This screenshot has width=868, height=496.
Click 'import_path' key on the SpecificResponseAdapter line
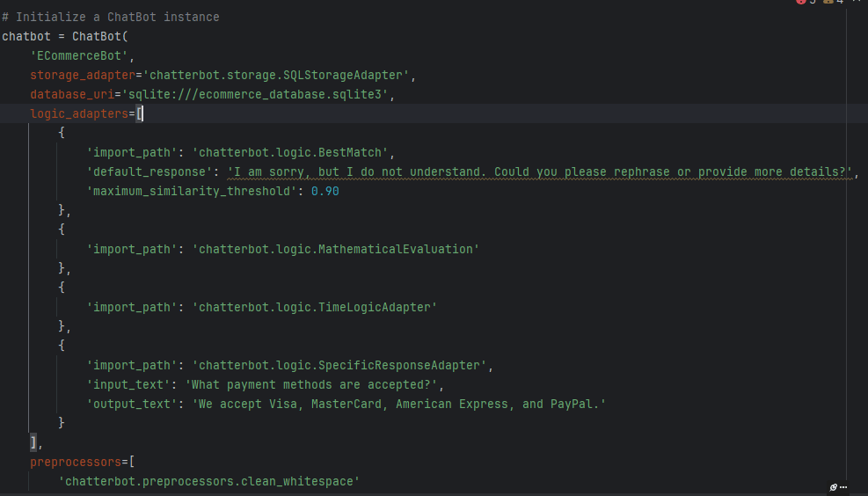pyautogui.click(x=132, y=366)
